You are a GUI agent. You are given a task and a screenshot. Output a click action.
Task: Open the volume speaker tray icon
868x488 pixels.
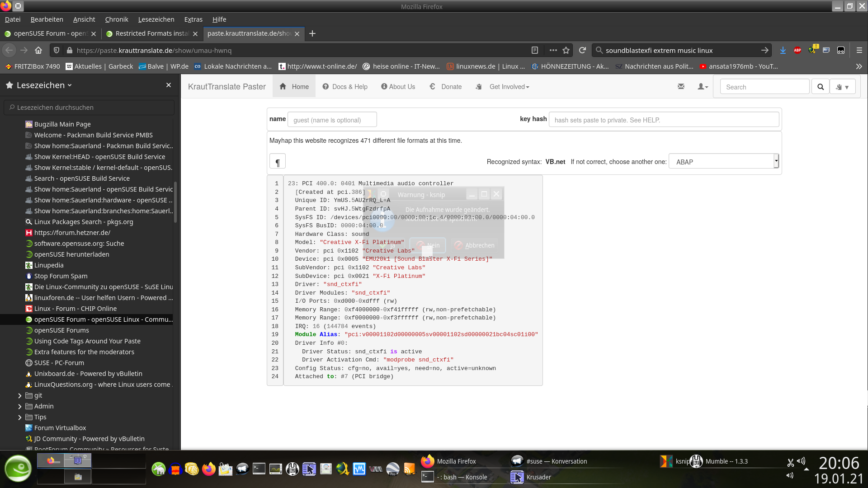[801, 461]
